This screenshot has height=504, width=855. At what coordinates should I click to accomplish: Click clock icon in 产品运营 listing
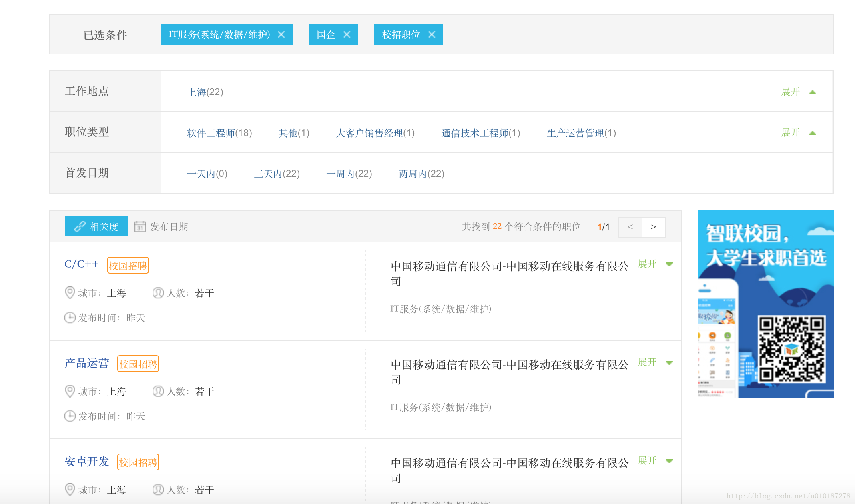pos(70,416)
